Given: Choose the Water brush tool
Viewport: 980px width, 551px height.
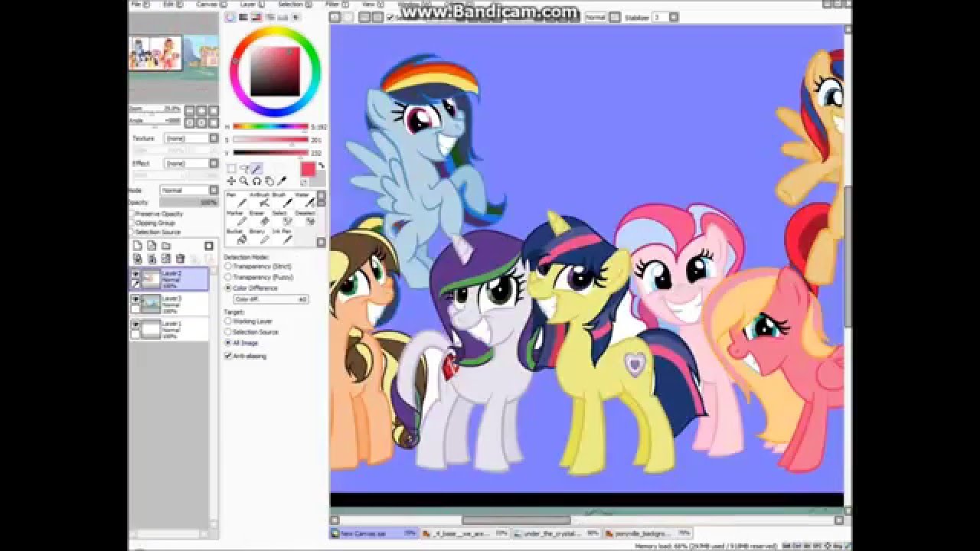Looking at the screenshot, I should coord(305,201).
